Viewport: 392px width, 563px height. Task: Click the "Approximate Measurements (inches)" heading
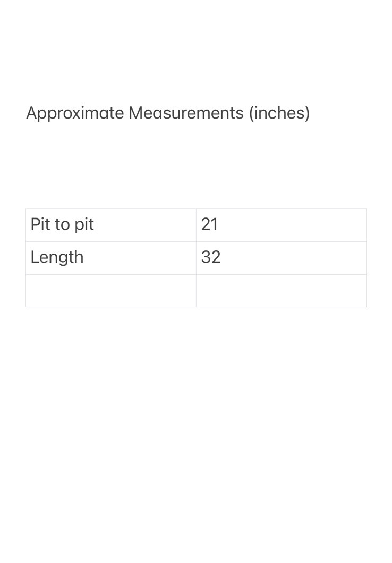[x=168, y=113]
